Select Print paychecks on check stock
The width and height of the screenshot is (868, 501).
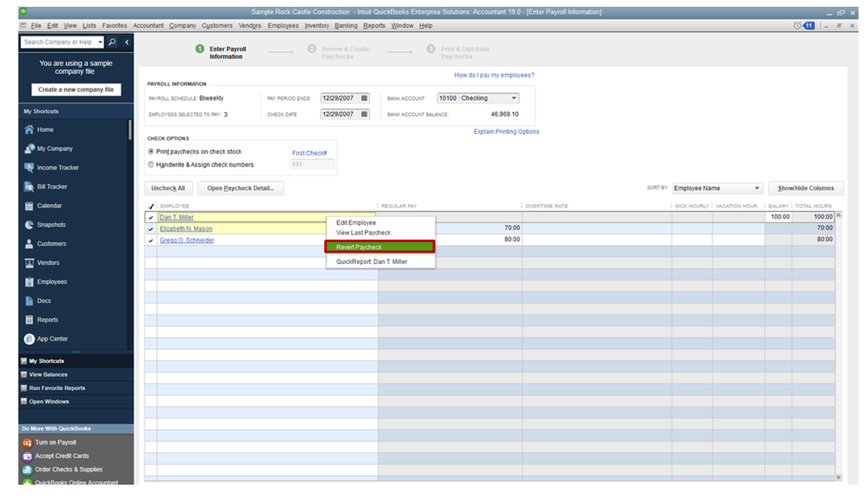151,152
